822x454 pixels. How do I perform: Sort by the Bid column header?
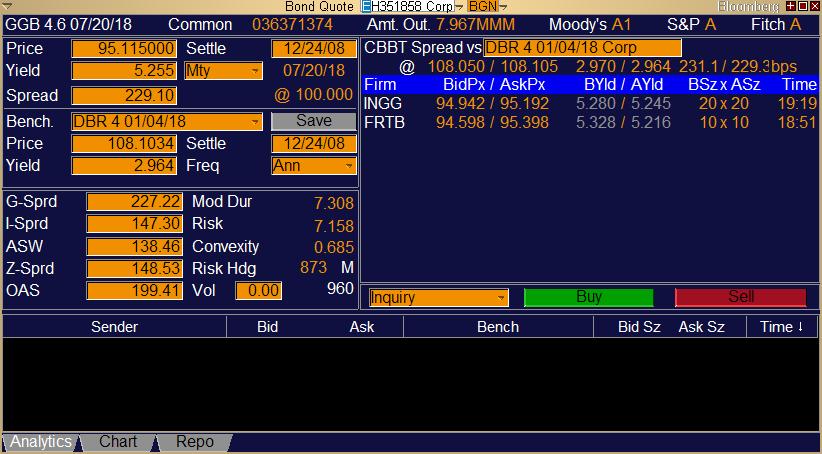coord(267,327)
